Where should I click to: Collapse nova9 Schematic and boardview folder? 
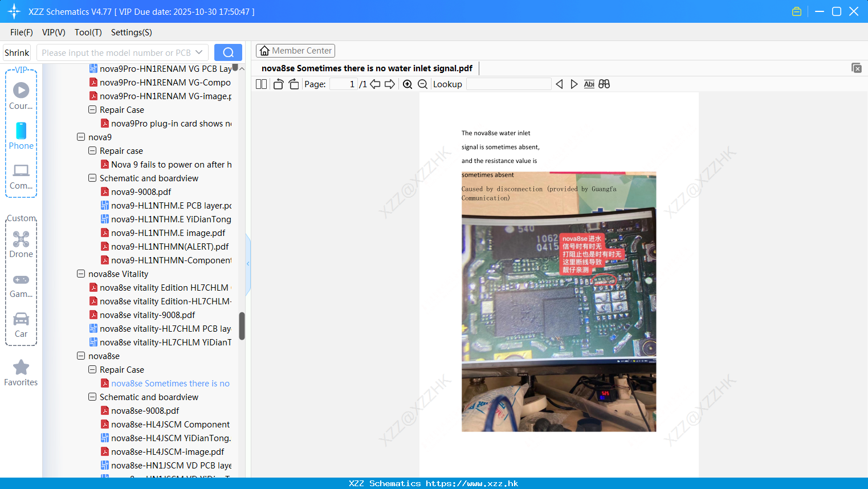click(x=92, y=178)
